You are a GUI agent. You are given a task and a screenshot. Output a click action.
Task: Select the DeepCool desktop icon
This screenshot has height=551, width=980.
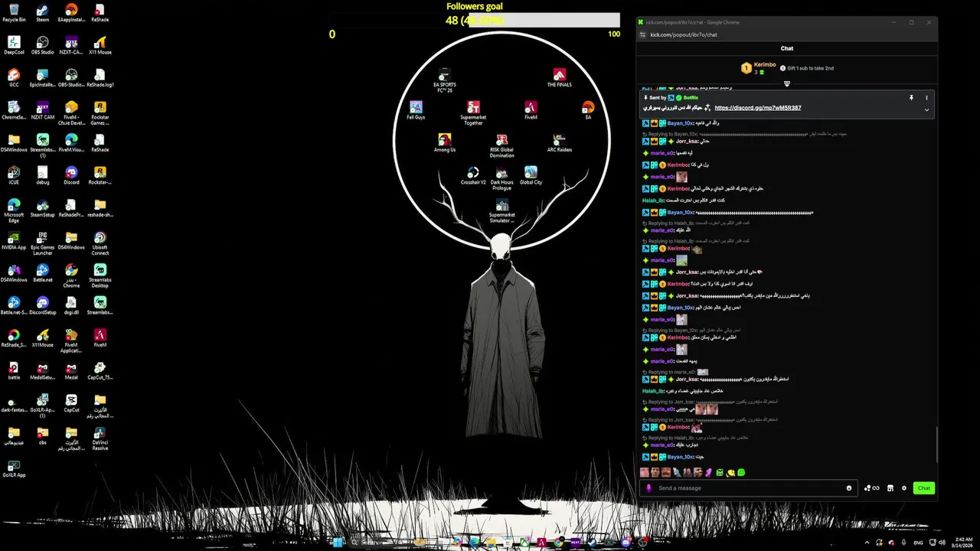click(14, 45)
